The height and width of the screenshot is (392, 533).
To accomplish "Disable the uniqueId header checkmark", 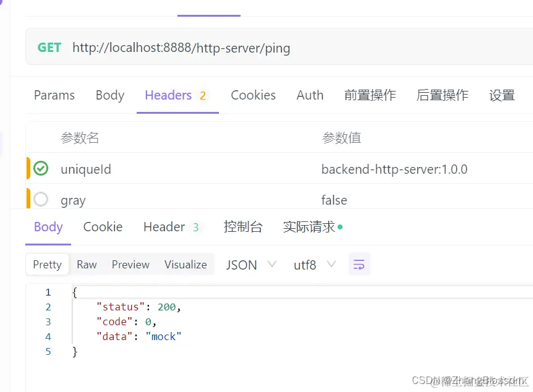I will 40,169.
